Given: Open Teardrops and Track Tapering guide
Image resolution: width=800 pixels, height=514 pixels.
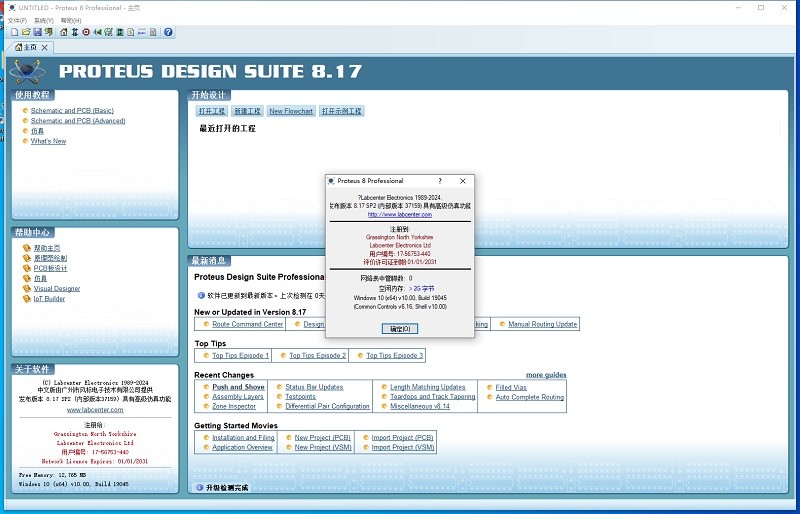Looking at the screenshot, I should click(433, 397).
